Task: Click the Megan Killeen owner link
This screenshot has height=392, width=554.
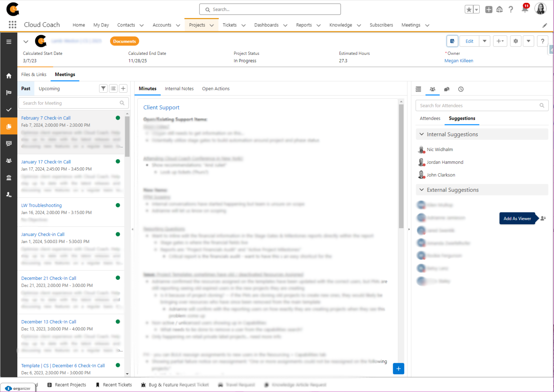Action: [459, 61]
